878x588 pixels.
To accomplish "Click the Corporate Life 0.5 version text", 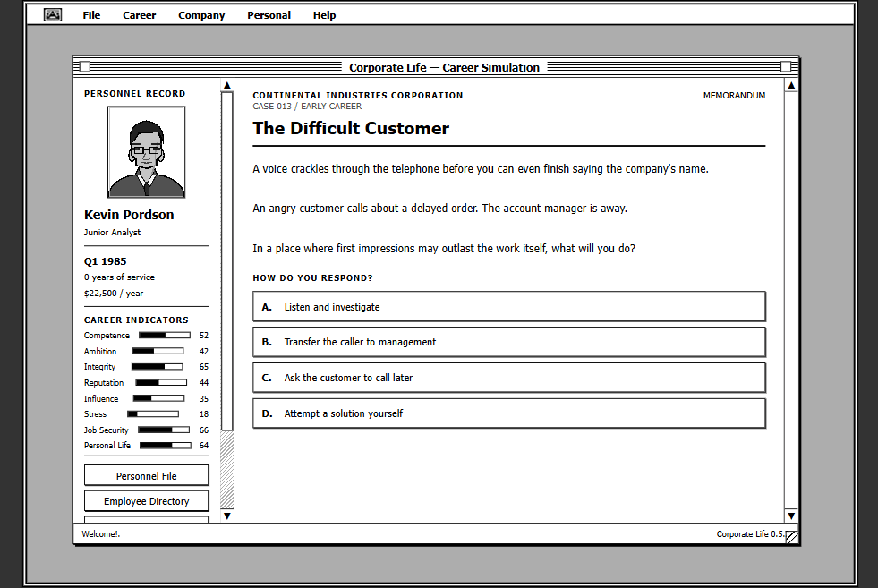I will tap(750, 534).
